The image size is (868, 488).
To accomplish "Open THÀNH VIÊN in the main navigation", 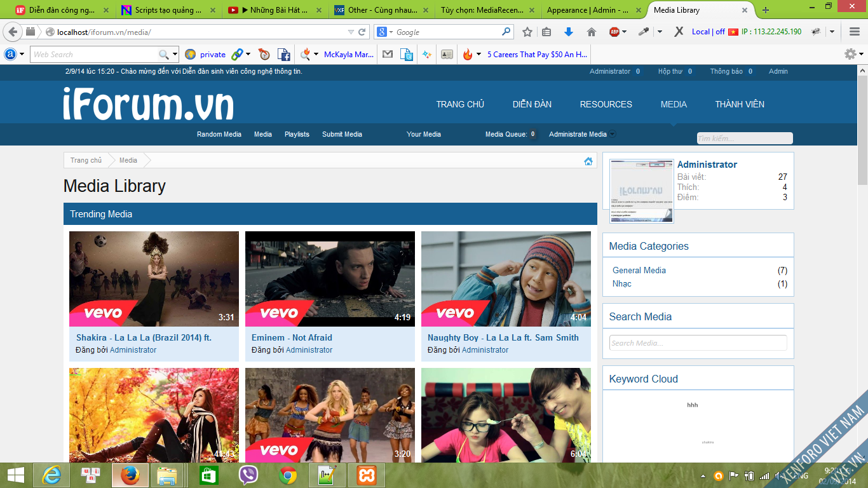I will coord(740,104).
